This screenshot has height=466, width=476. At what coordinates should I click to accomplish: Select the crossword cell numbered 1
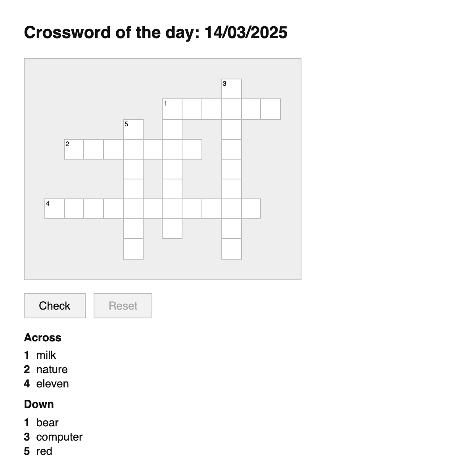pos(172,109)
